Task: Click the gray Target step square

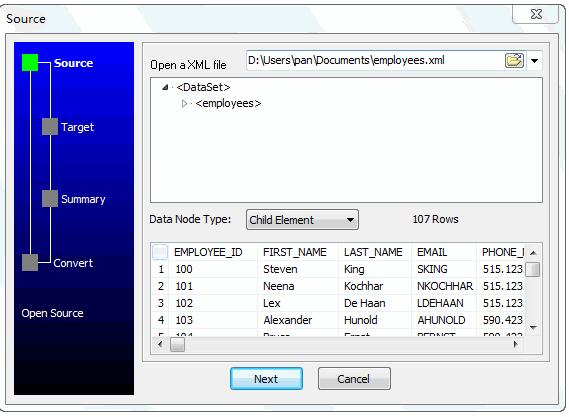Action: [50, 127]
